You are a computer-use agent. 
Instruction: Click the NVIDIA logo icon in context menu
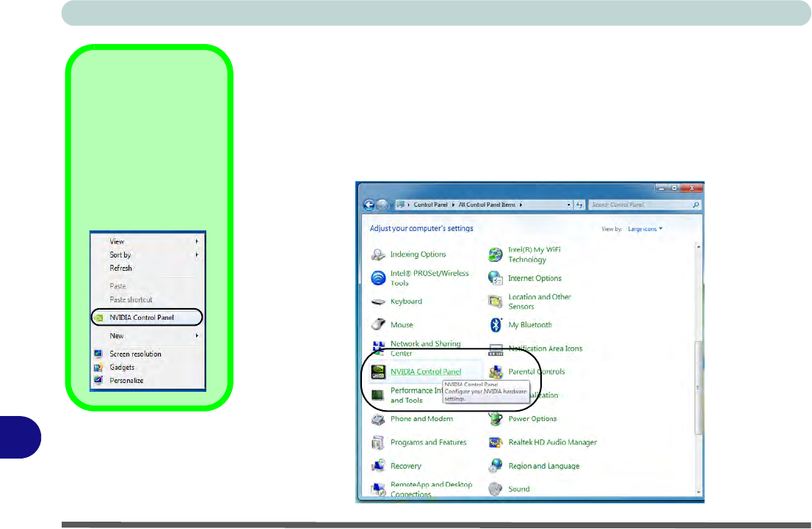98,318
